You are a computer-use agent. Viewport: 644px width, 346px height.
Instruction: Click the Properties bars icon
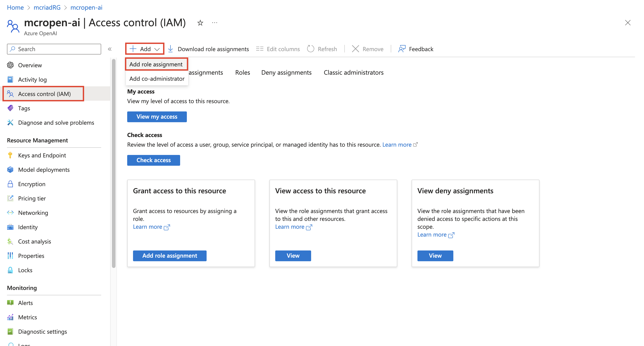(x=10, y=255)
